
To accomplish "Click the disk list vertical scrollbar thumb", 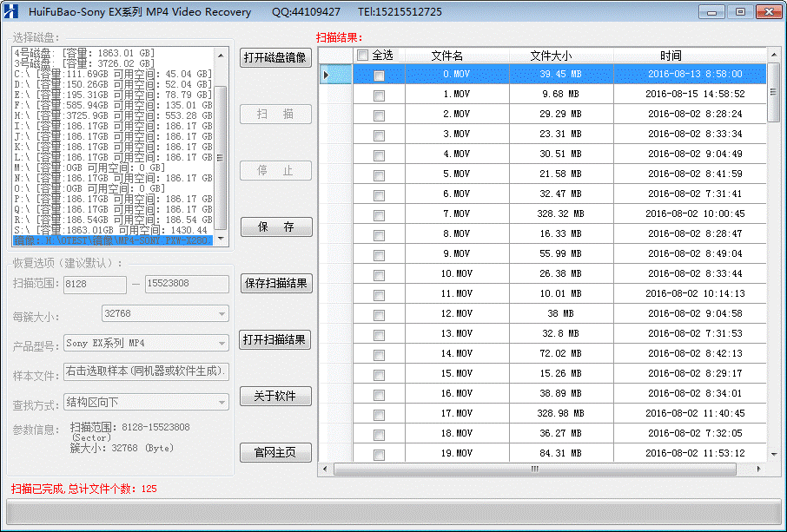I will pos(221,157).
